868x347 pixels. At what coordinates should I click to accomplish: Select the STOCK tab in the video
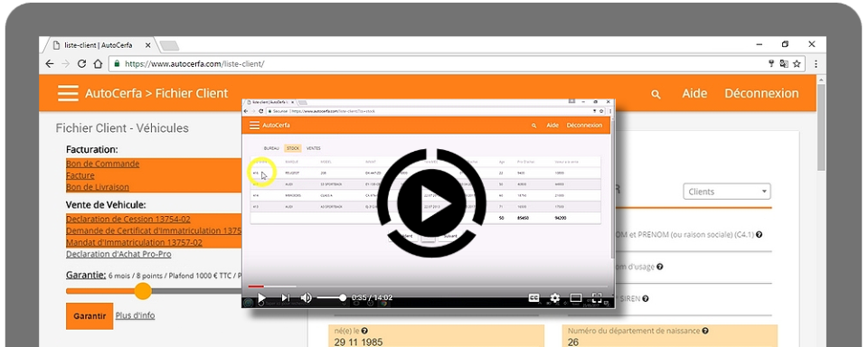pos(293,148)
